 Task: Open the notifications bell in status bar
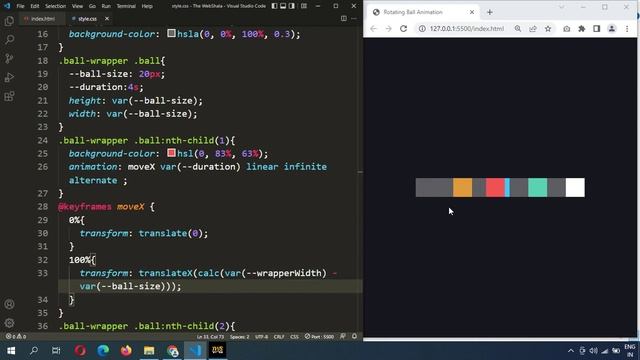pyautogui.click(x=354, y=336)
